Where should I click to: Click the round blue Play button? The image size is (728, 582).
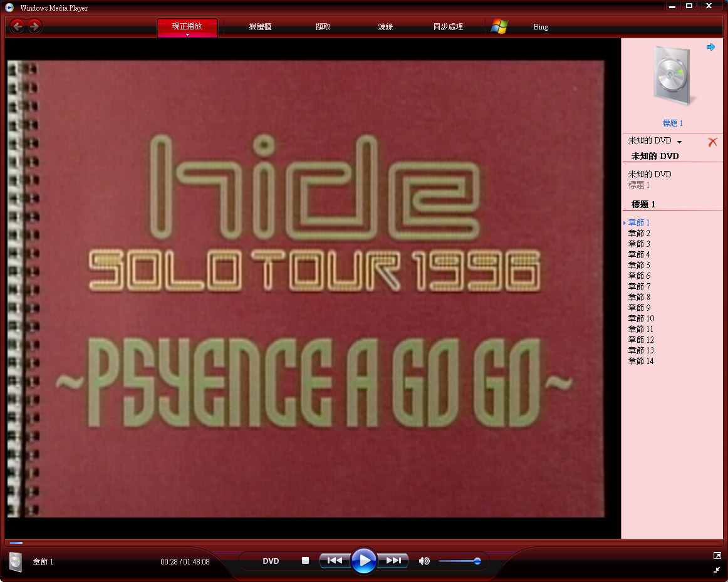(364, 561)
